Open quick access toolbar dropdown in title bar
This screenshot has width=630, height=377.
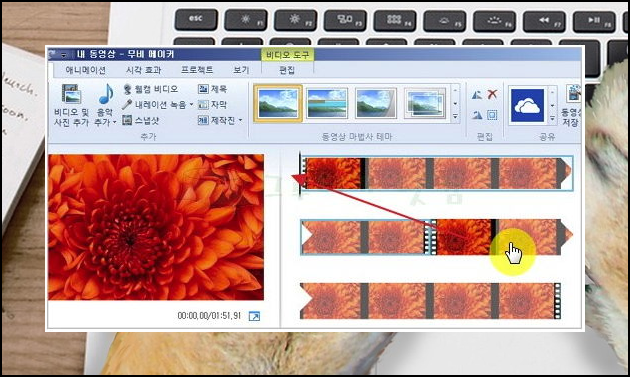64,55
